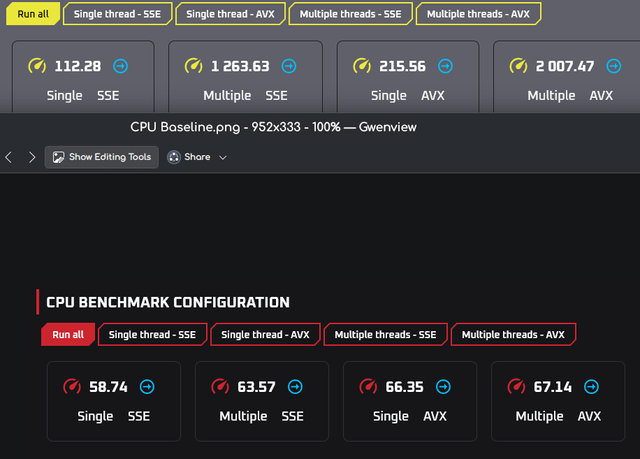
Task: Click the blue arrow next to 2 007.47
Action: [614, 66]
